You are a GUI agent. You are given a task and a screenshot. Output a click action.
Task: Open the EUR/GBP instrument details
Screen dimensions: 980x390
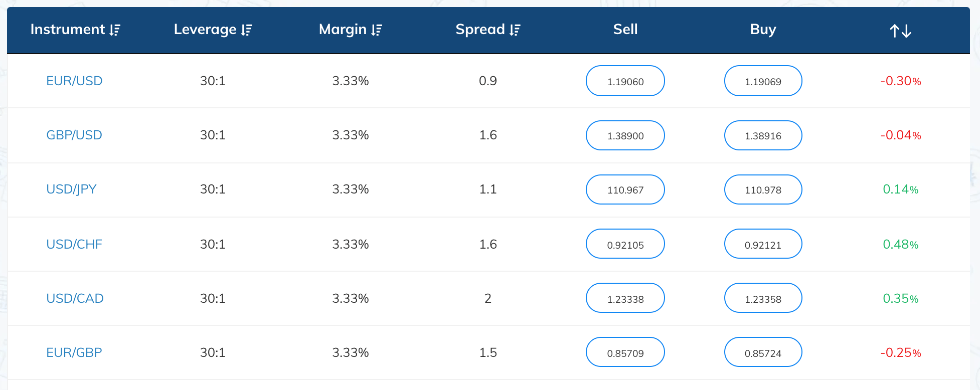[74, 352]
